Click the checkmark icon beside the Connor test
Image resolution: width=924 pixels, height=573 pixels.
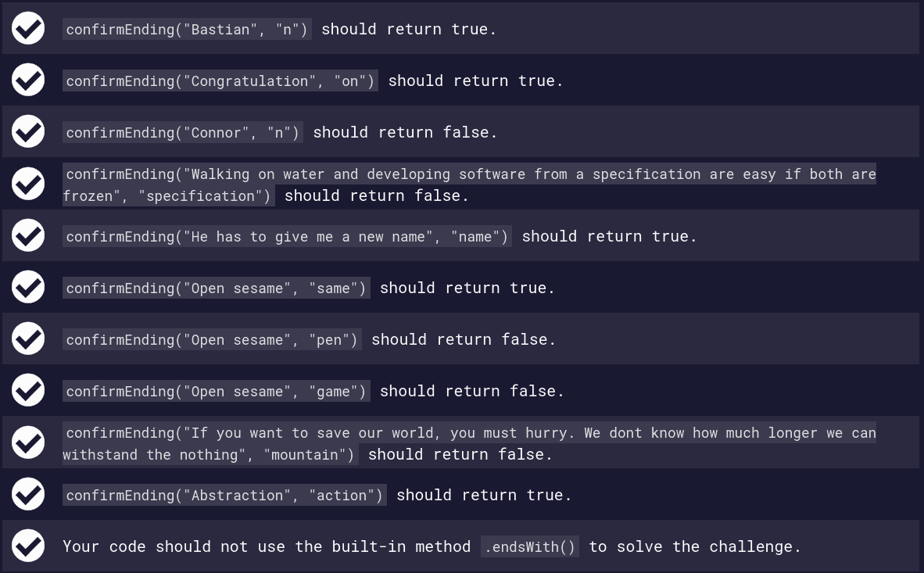click(28, 131)
